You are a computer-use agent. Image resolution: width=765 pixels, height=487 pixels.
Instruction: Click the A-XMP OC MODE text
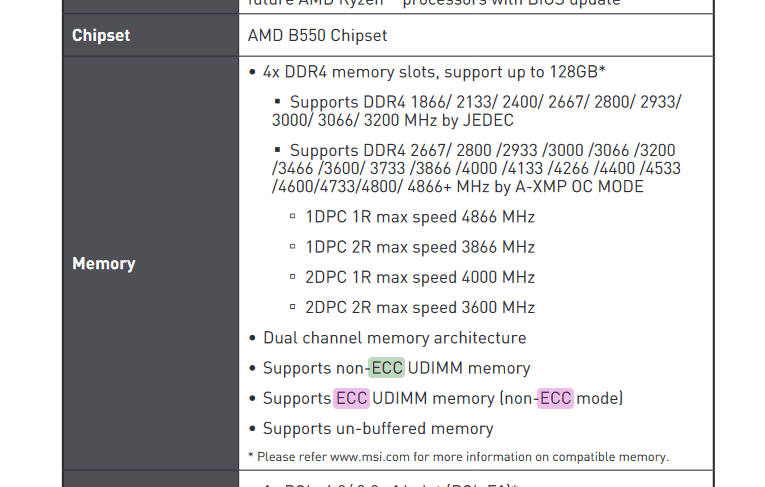(x=582, y=187)
